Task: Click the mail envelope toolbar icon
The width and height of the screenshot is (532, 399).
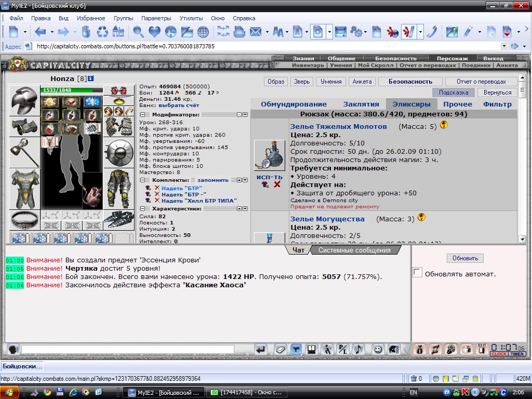Action: 256,32
